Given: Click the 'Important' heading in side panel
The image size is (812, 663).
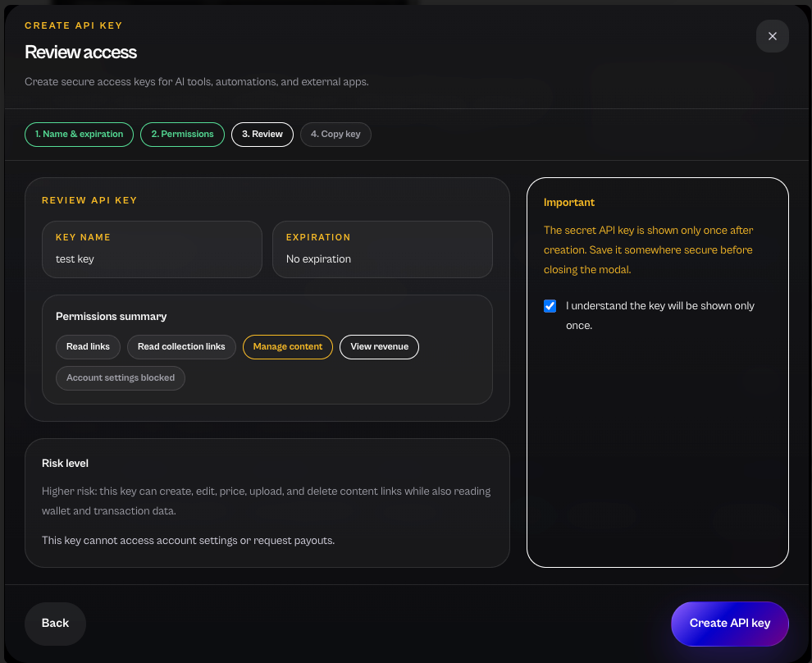Looking at the screenshot, I should pyautogui.click(x=569, y=203).
